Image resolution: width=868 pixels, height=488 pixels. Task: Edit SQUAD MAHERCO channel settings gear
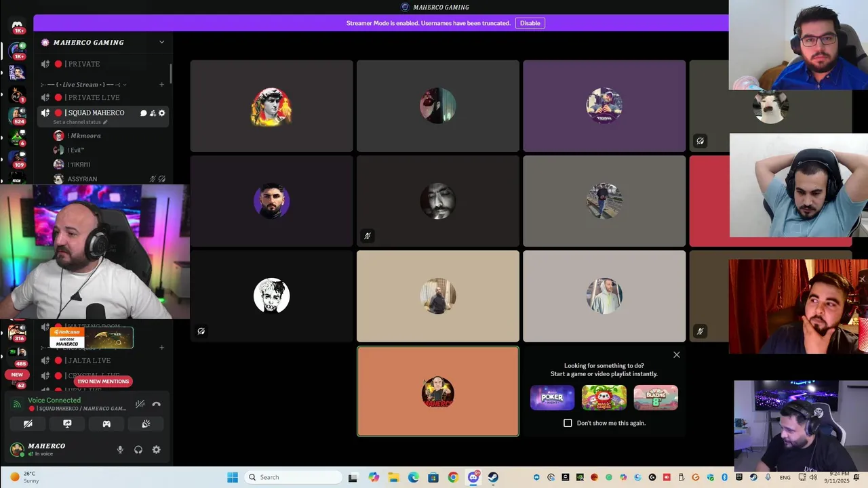161,113
